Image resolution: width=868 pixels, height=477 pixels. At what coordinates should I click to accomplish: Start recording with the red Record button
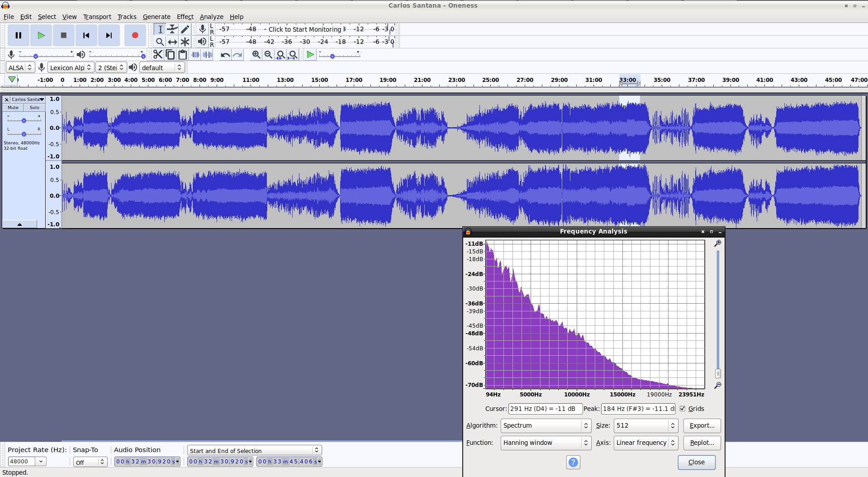click(135, 35)
